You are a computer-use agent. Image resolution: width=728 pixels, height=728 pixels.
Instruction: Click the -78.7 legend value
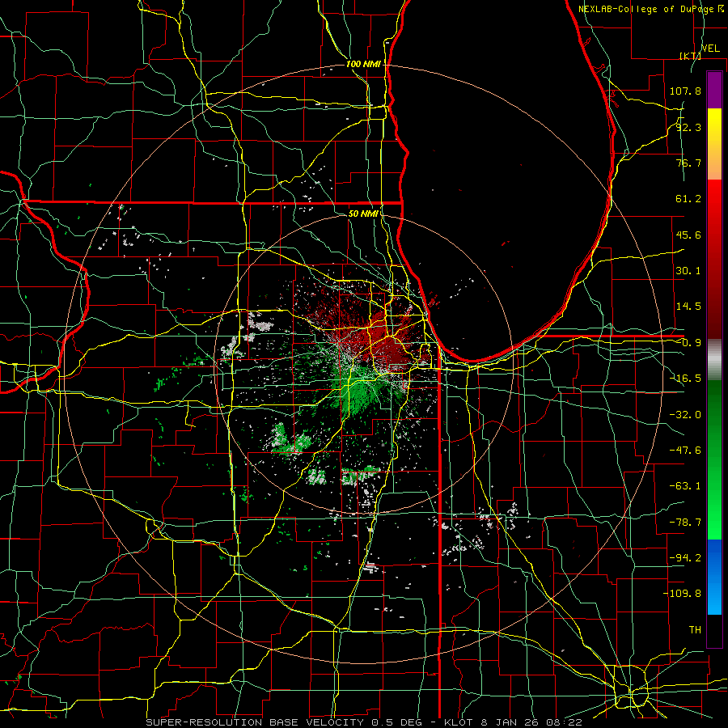(x=685, y=523)
